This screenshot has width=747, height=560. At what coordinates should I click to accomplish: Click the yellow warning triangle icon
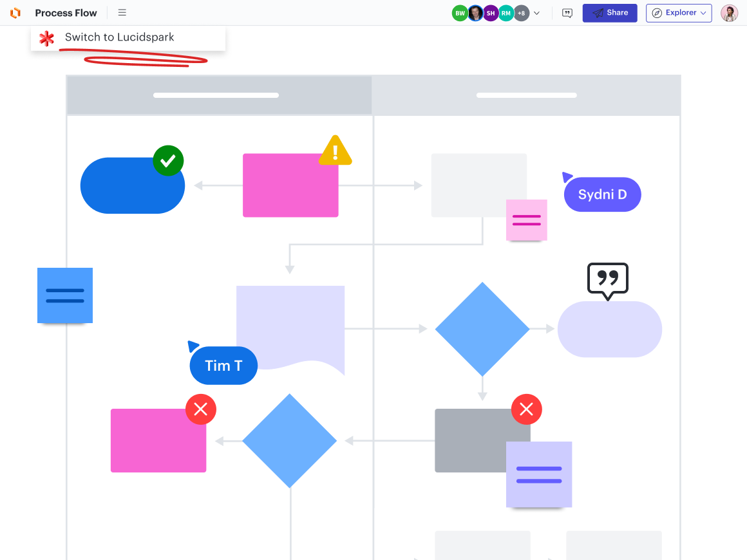click(335, 151)
